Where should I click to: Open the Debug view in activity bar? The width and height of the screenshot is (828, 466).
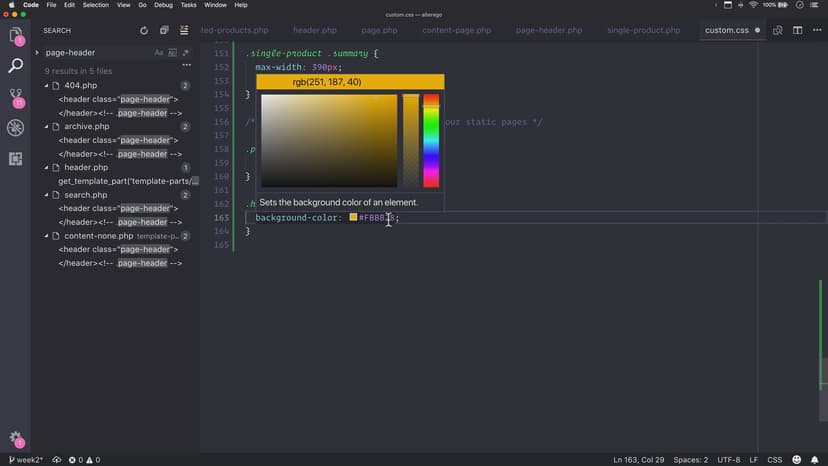(x=16, y=128)
